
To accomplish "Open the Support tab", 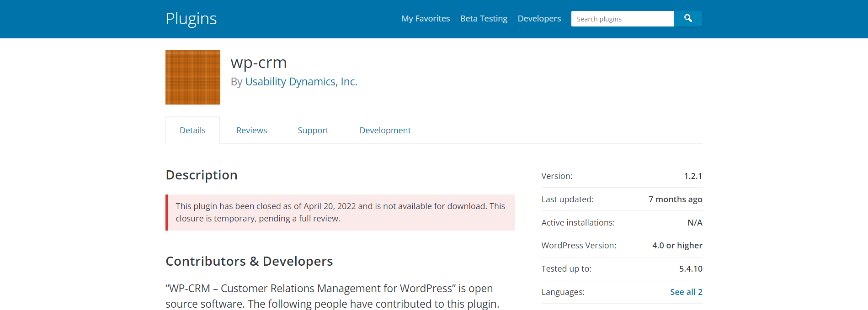I will click(x=313, y=131).
